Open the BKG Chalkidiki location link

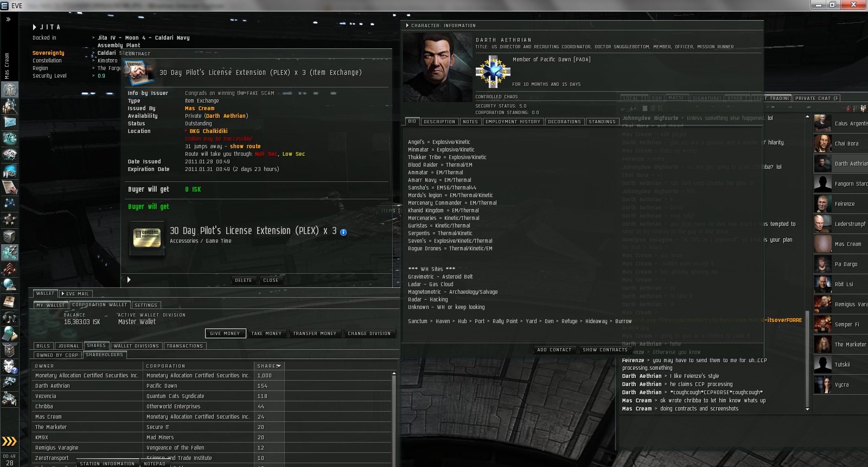208,131
